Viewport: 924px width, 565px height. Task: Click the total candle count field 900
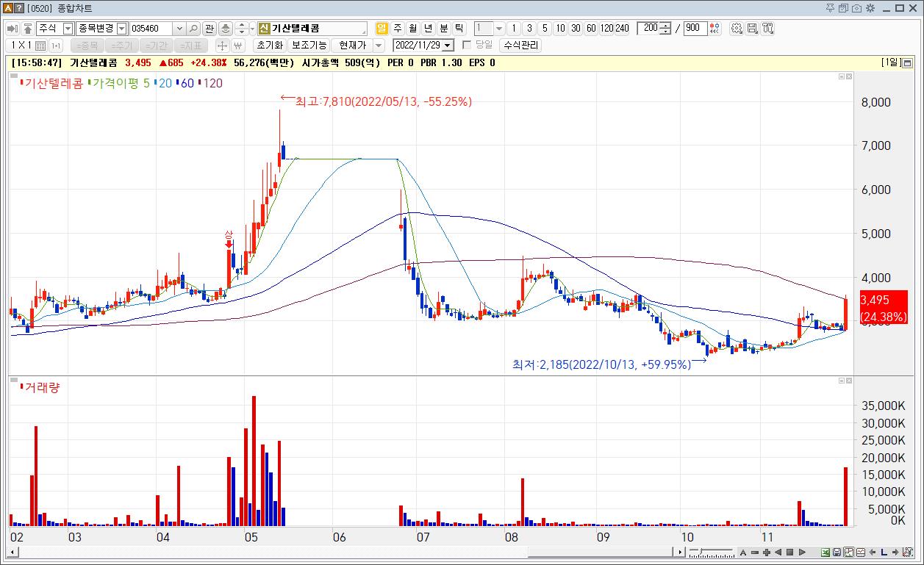695,28
